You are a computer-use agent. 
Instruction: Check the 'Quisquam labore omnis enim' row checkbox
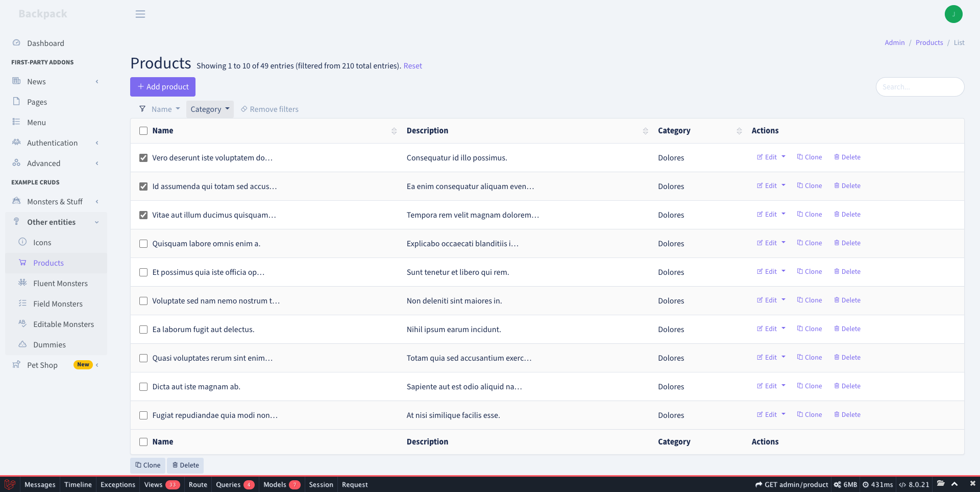143,244
